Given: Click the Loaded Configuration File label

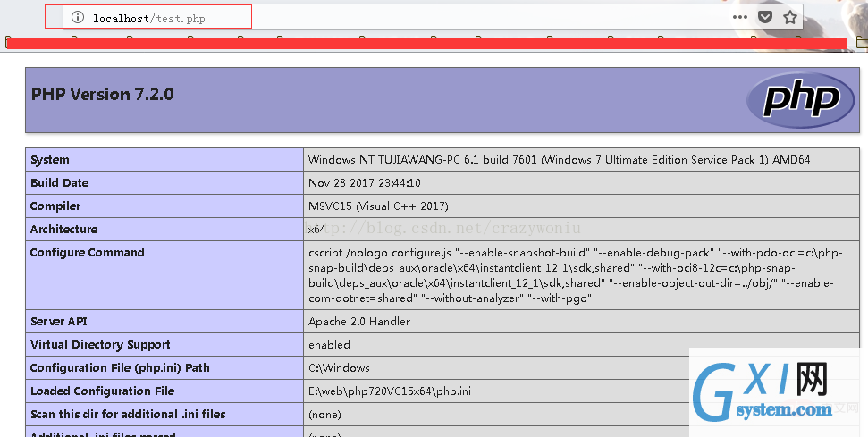Looking at the screenshot, I should pyautogui.click(x=103, y=391).
